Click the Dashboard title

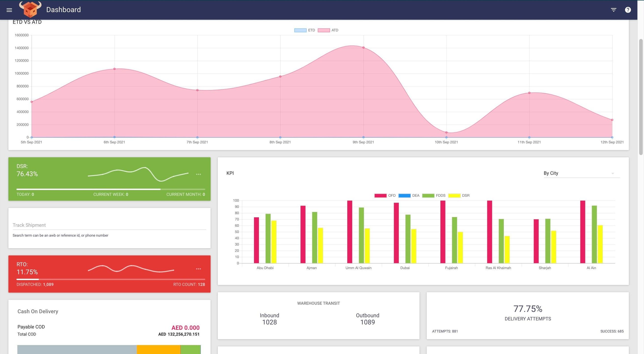pos(64,10)
